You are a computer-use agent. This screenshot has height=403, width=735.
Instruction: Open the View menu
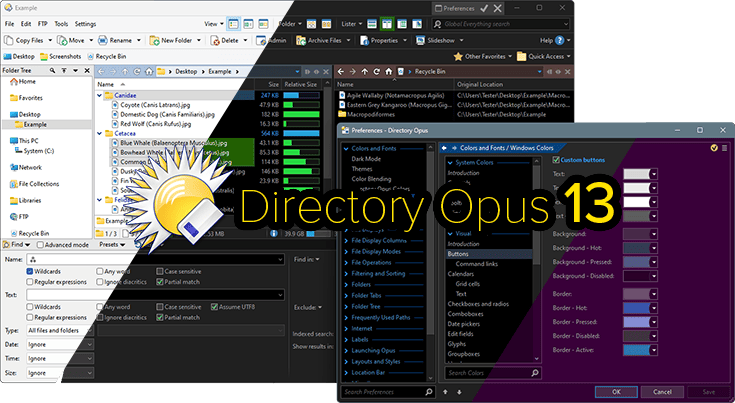pyautogui.click(x=213, y=24)
